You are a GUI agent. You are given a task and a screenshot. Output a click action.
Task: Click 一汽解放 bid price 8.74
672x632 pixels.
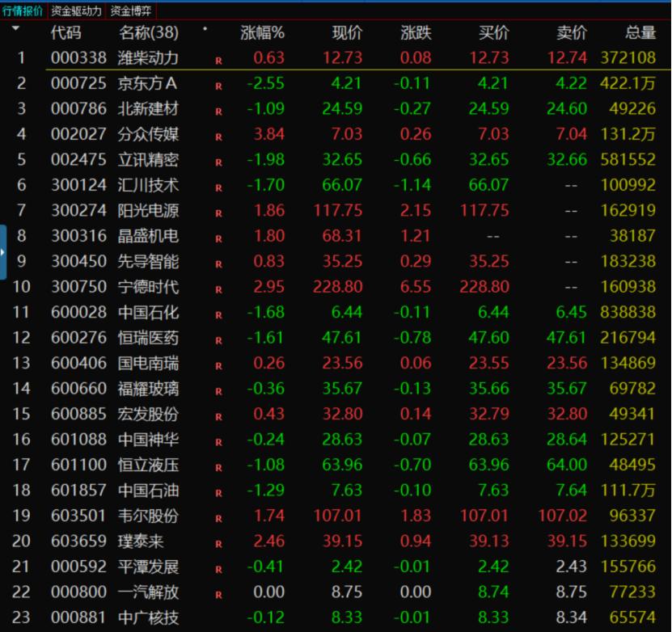493,592
